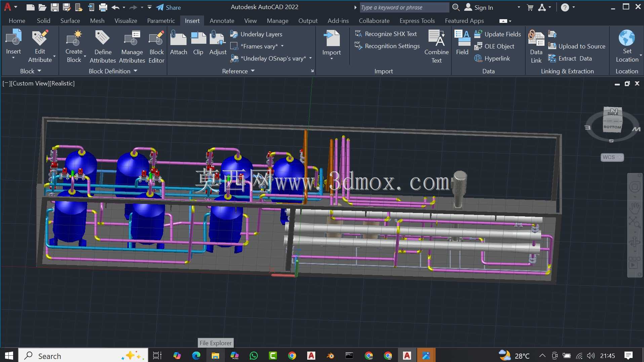This screenshot has width=644, height=362.
Task: Expand the Block panel dropdown
Action: (31, 71)
